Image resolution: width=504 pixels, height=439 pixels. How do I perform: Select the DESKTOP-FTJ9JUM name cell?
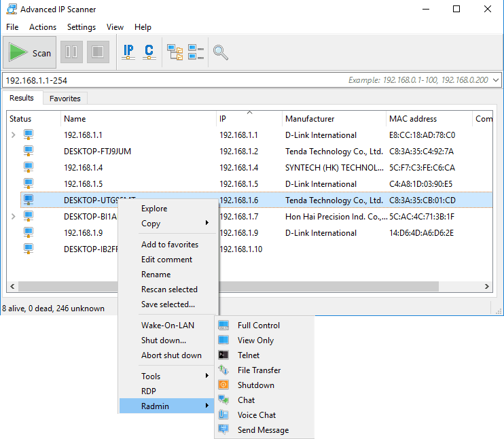click(x=97, y=151)
